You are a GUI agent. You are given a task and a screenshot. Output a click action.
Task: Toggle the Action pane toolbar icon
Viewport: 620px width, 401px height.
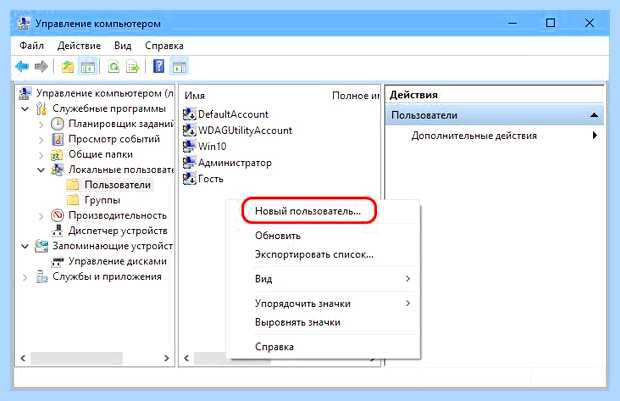tap(179, 66)
